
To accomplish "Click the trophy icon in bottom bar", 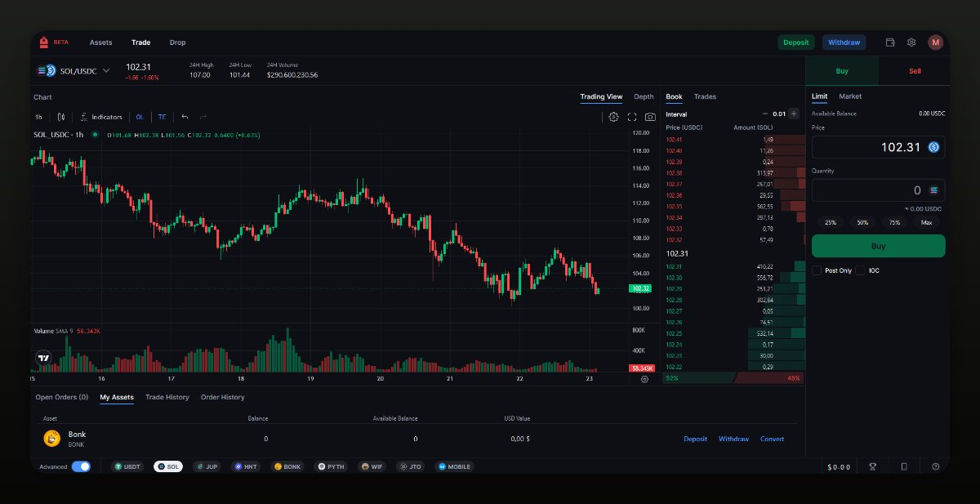I will point(872,466).
